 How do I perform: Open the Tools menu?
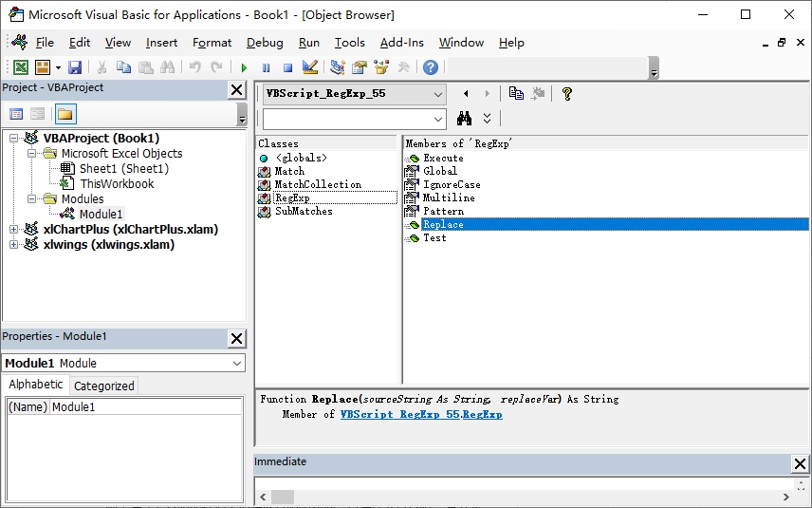[349, 43]
